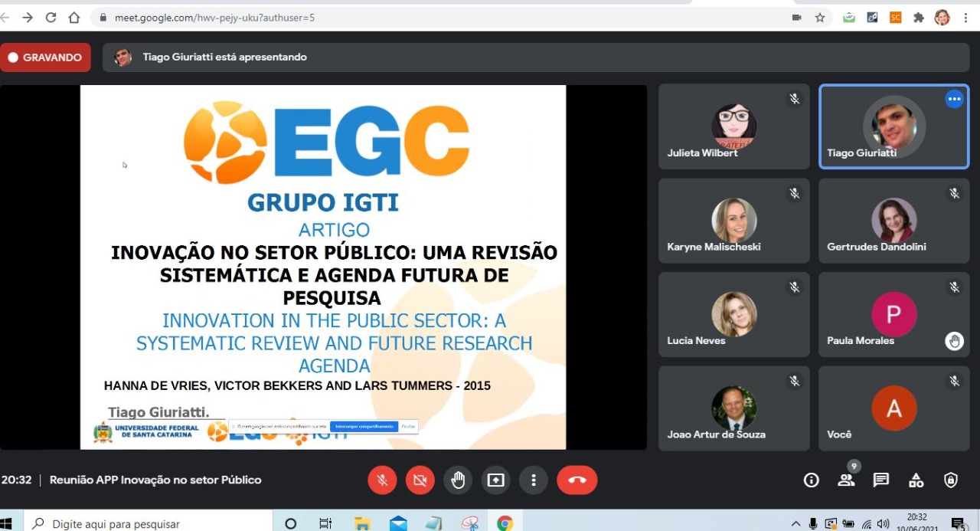The width and height of the screenshot is (980, 531).
Task: Reload the Google Meet page
Action: pyautogui.click(x=51, y=17)
